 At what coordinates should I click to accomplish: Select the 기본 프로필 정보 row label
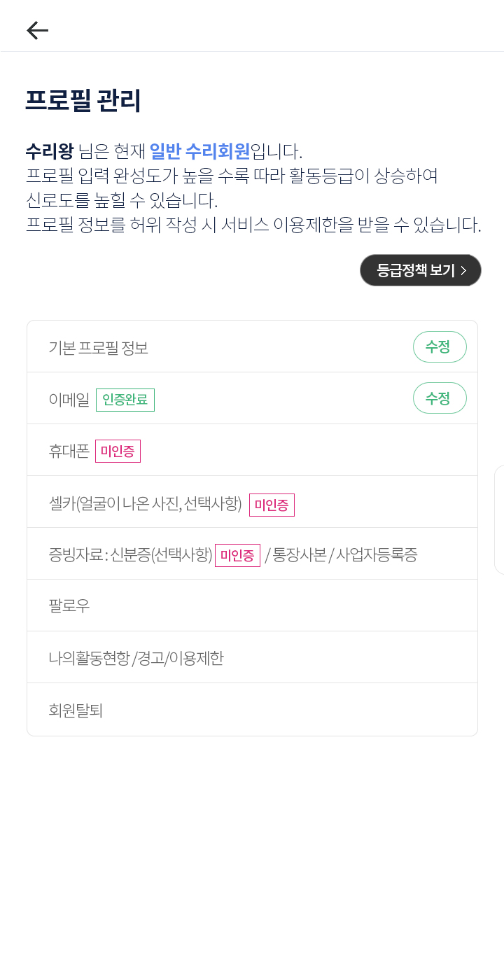point(99,348)
